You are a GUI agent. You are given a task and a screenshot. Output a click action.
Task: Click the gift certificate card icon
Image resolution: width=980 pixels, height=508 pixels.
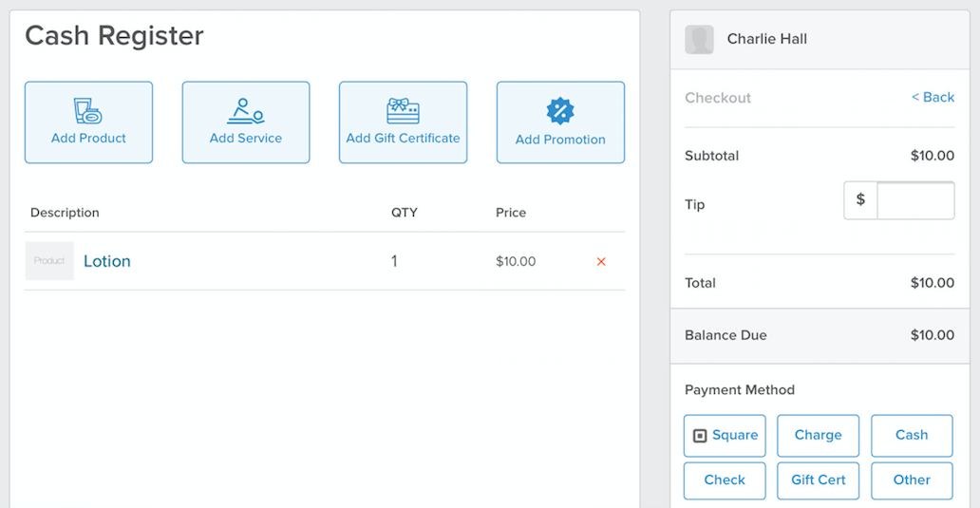tap(404, 111)
